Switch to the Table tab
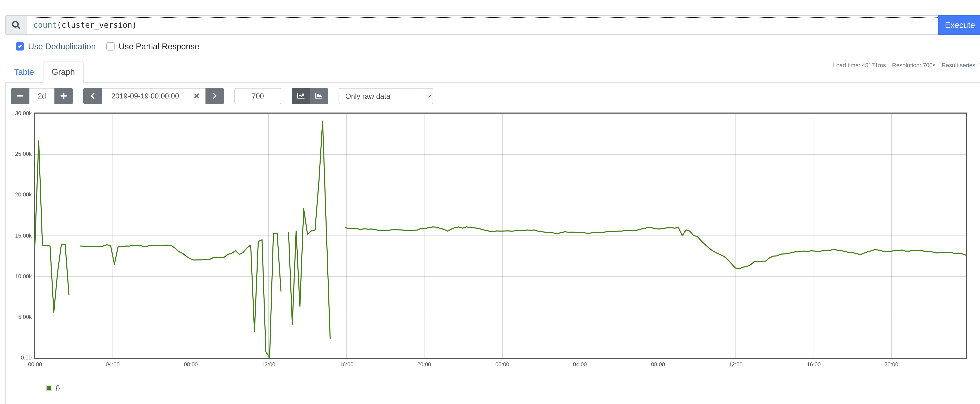This screenshot has height=404, width=980. (x=24, y=72)
